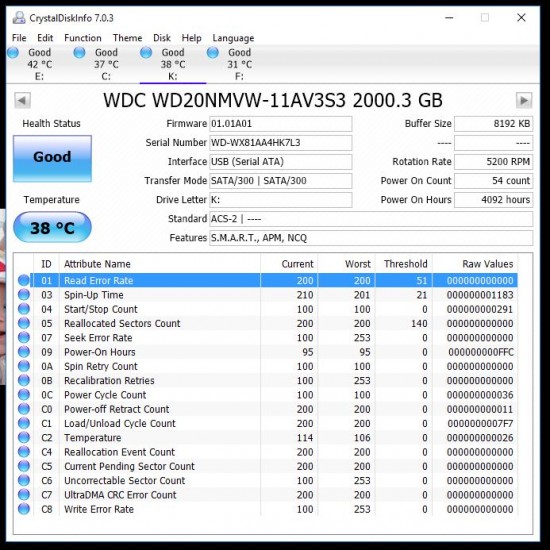Click the Serial Number field
This screenshot has width=550, height=550.
tap(281, 143)
